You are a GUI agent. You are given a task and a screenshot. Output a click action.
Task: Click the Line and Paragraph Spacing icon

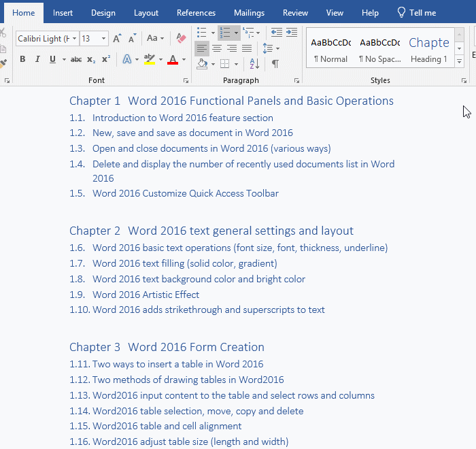pyautogui.click(x=268, y=48)
